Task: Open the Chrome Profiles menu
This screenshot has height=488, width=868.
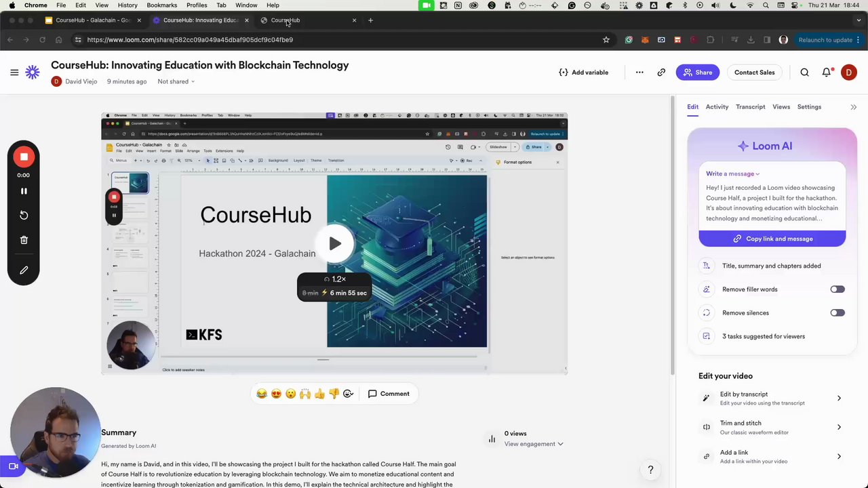Action: [197, 5]
